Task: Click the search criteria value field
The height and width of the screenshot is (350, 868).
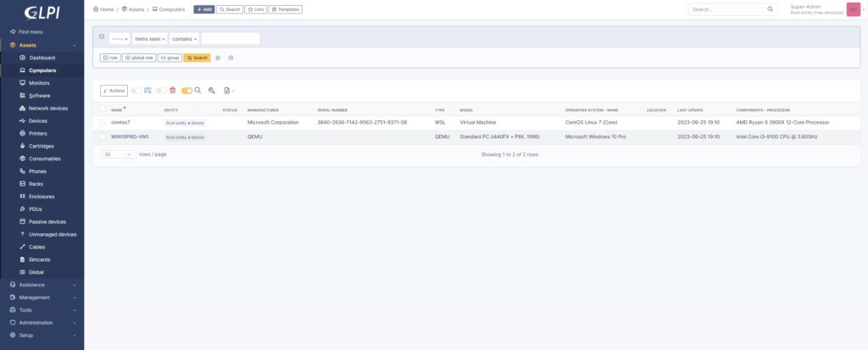Action: coord(231,39)
